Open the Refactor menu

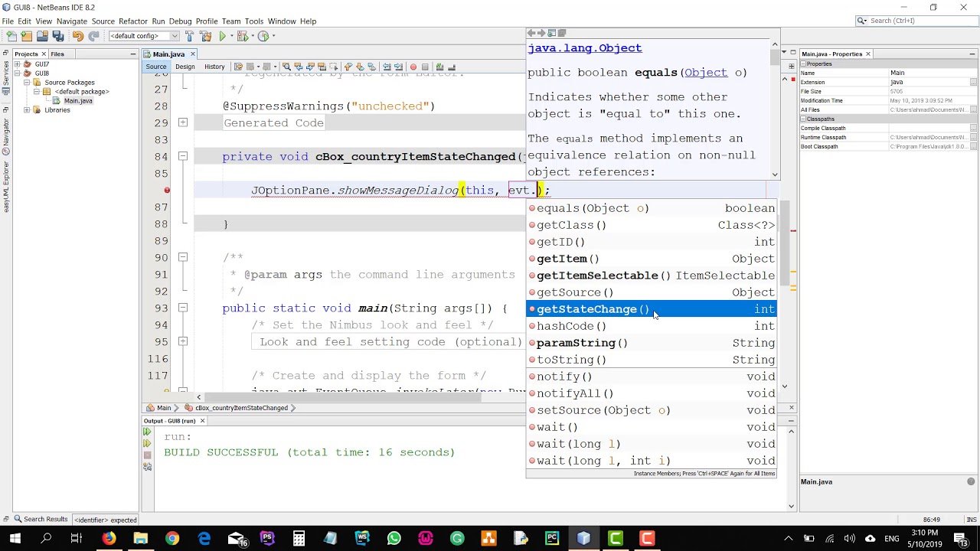(x=132, y=21)
